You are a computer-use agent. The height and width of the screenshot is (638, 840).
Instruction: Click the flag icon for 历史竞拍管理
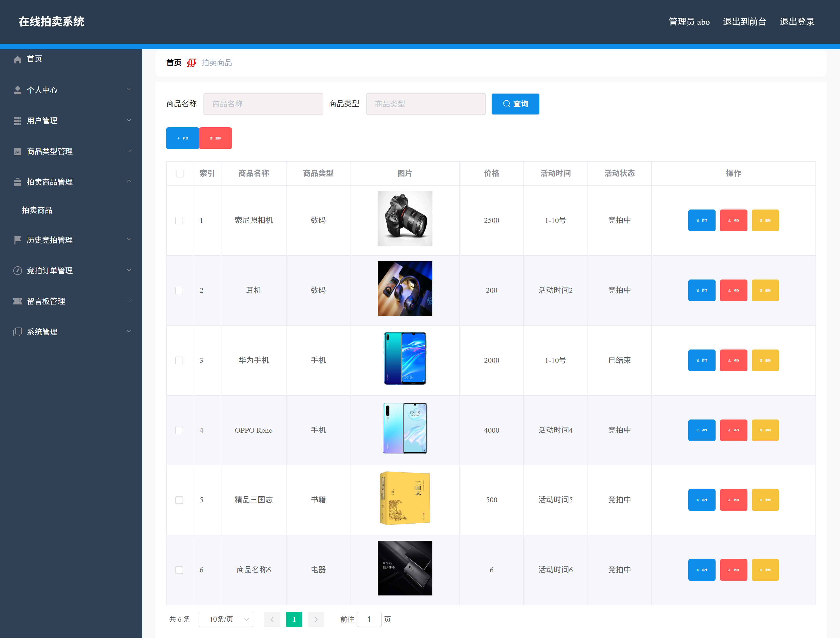coord(17,240)
